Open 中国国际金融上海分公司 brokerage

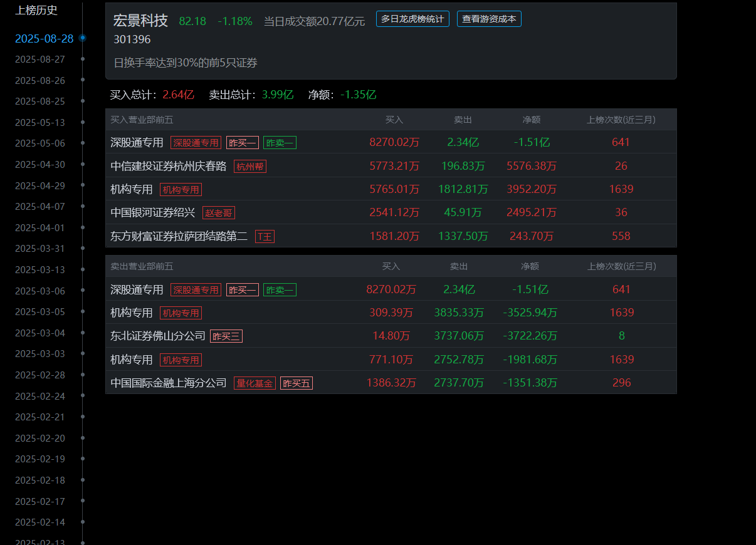pyautogui.click(x=169, y=383)
